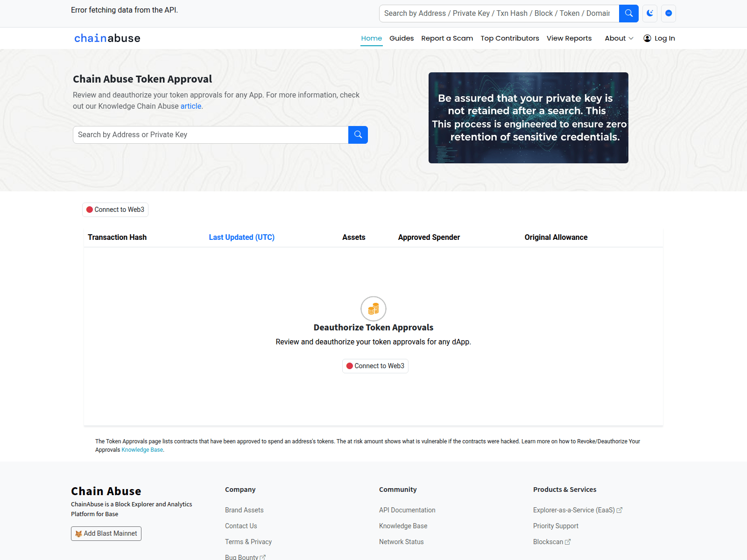This screenshot has width=747, height=560.
Task: Open Brand Assets footer link
Action: point(244,510)
